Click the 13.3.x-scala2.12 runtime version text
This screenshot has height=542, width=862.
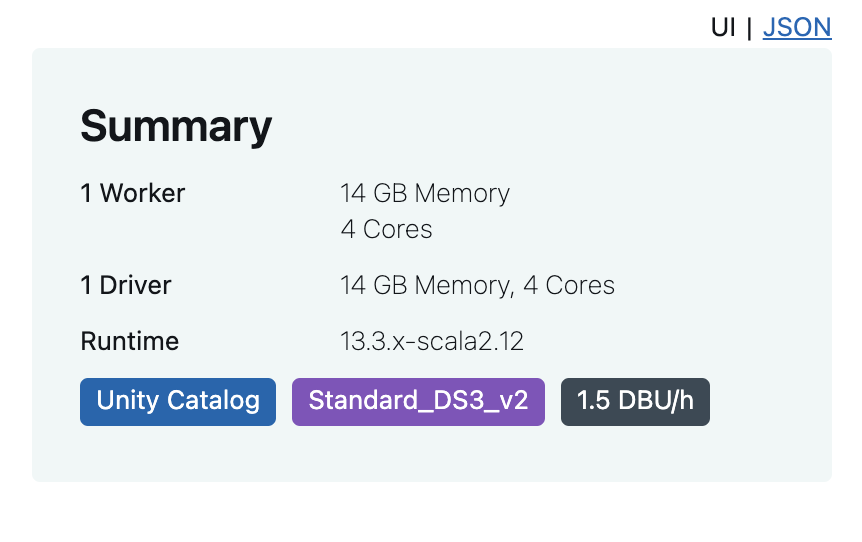[x=432, y=341]
